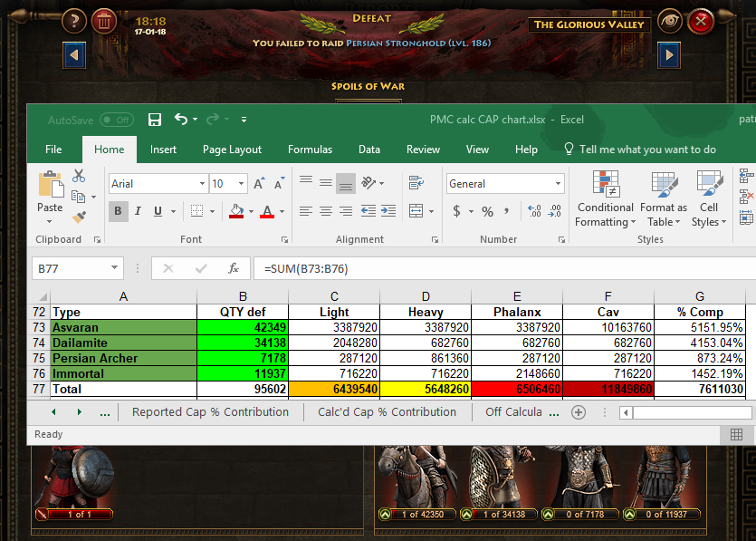
Task: Open Reported Cap % Contribution sheet tab
Action: pos(211,412)
